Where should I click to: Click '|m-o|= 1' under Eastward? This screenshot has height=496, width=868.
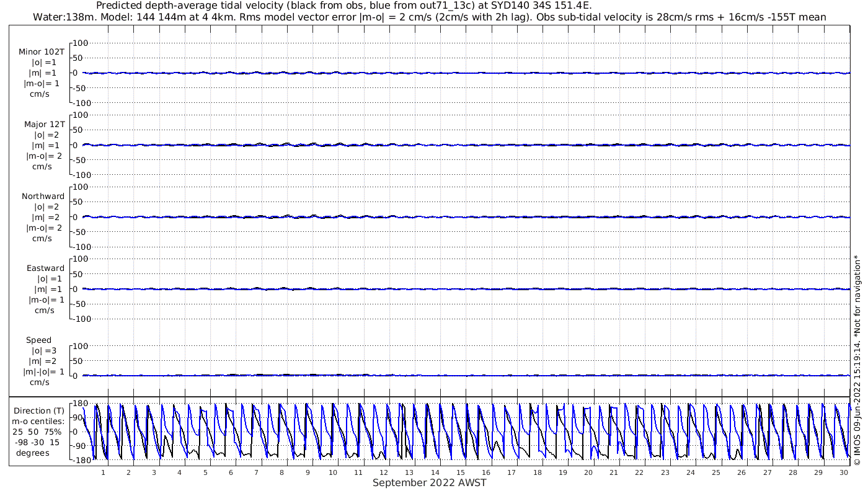click(x=46, y=299)
